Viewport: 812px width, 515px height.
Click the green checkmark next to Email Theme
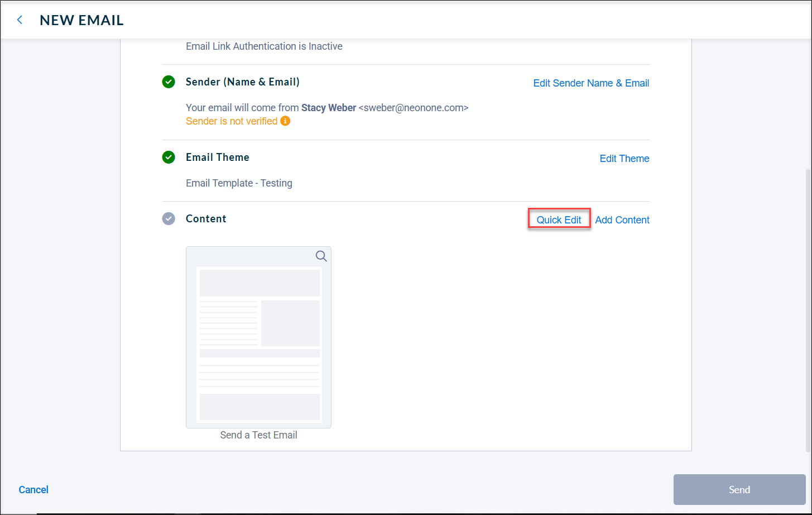(169, 158)
